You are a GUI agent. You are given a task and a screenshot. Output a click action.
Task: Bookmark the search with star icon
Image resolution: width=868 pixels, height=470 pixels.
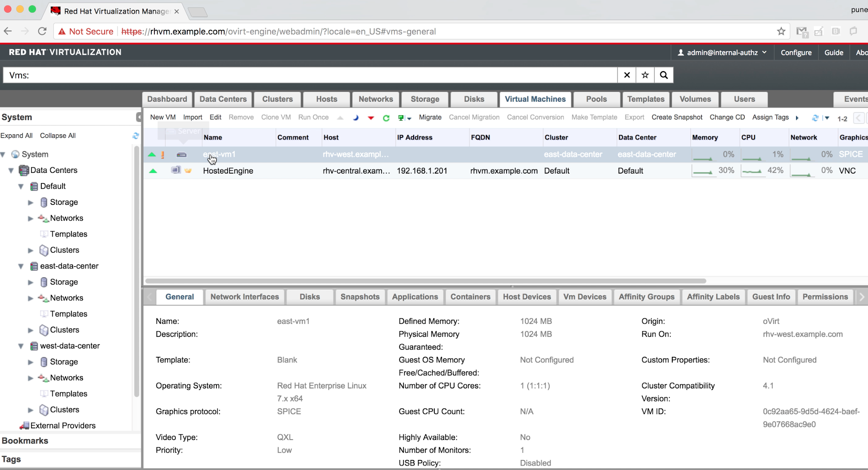click(645, 75)
